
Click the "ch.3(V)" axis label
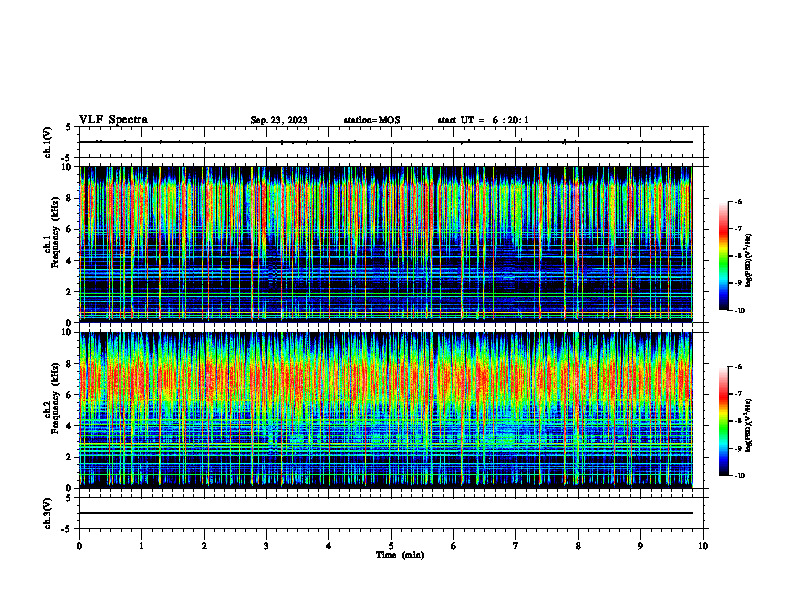pyautogui.click(x=47, y=513)
